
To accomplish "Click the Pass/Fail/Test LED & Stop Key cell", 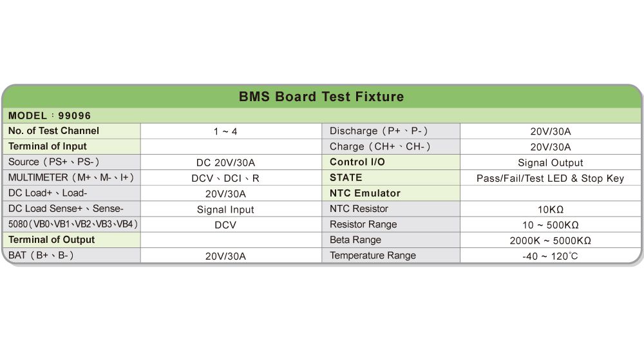I will pyautogui.click(x=550, y=178).
